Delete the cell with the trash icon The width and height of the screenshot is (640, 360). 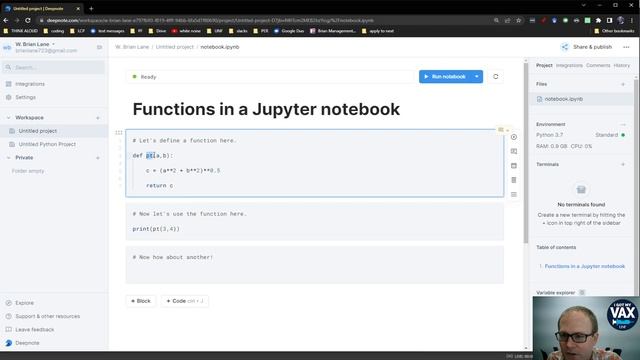coord(513,180)
